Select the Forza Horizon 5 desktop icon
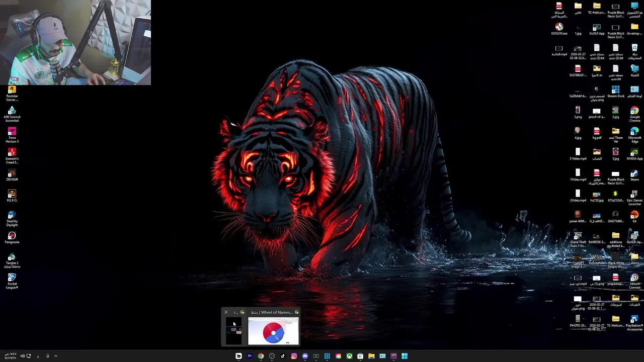Viewport: 644px width, 362px height. [12, 136]
